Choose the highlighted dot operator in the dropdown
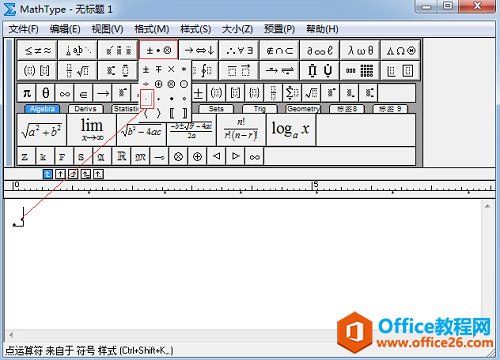Screen dimensions: 500x360 pos(147,99)
